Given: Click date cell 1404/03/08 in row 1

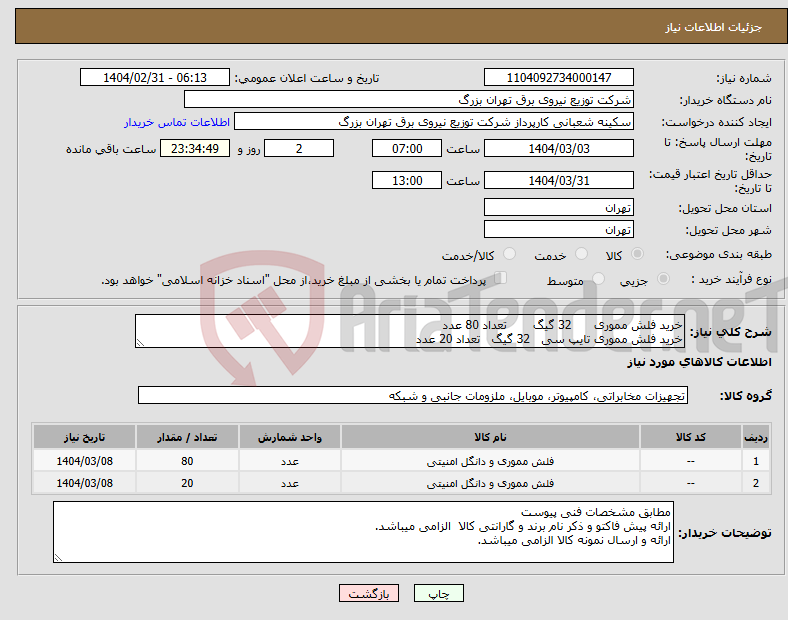Looking at the screenshot, I should coord(84,461).
